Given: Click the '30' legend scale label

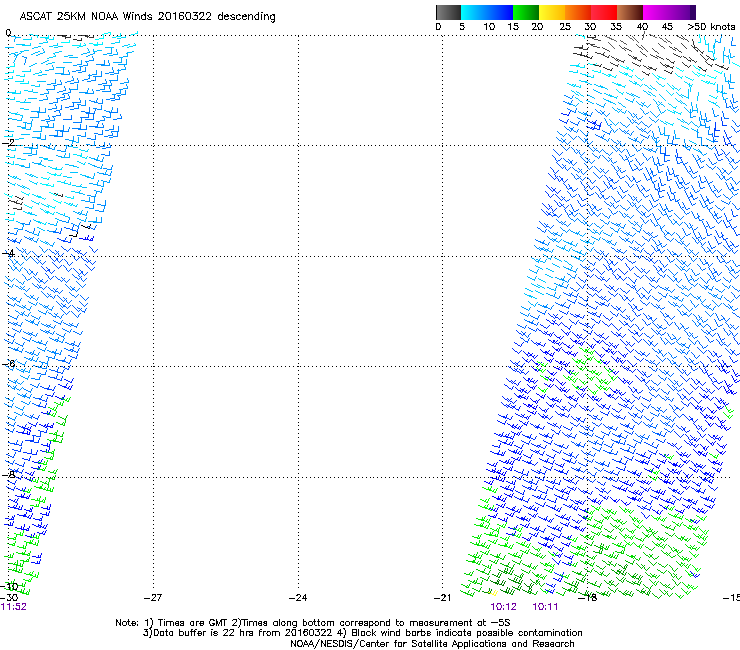Looking at the screenshot, I should click(x=590, y=27).
